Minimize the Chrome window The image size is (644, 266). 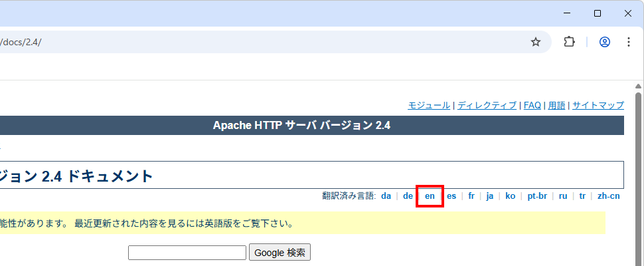pos(568,13)
